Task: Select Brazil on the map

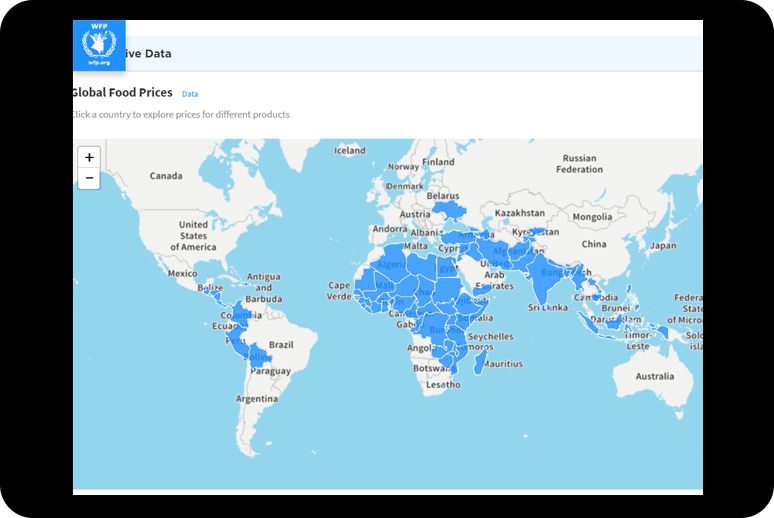Action: coord(281,344)
